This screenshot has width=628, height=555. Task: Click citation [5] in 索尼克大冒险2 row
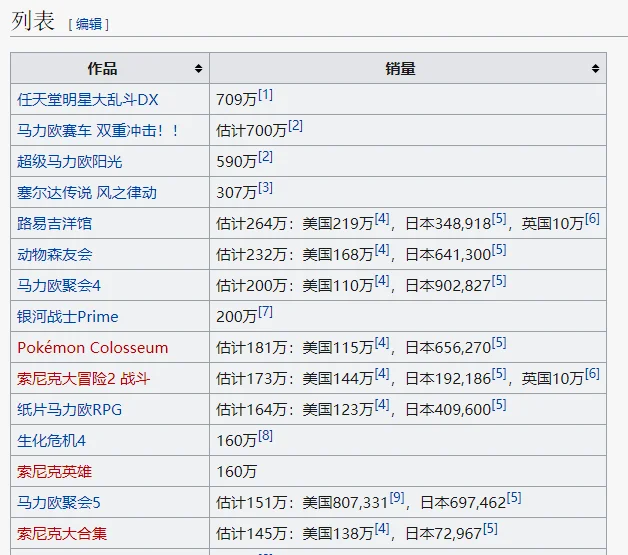(499, 374)
